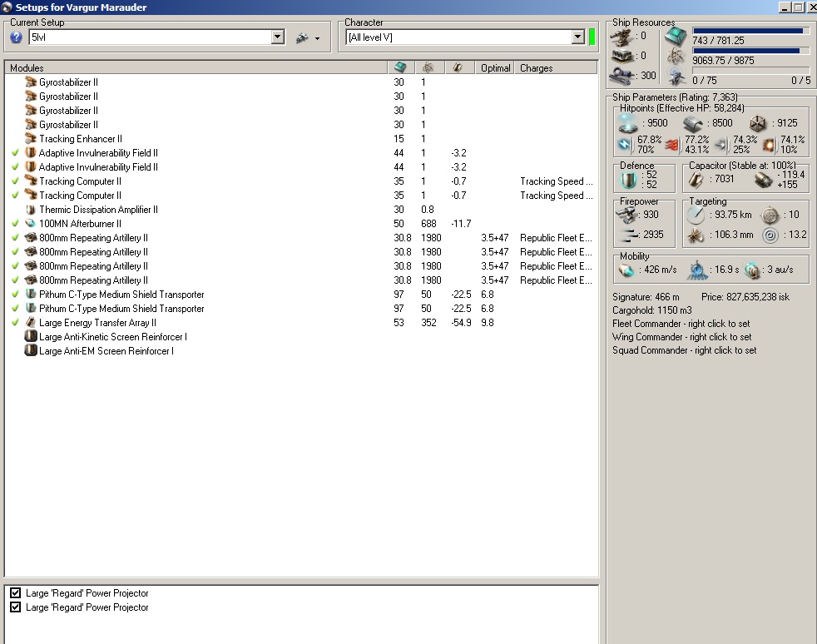
Task: Click the blue help question mark icon
Action: (x=16, y=37)
